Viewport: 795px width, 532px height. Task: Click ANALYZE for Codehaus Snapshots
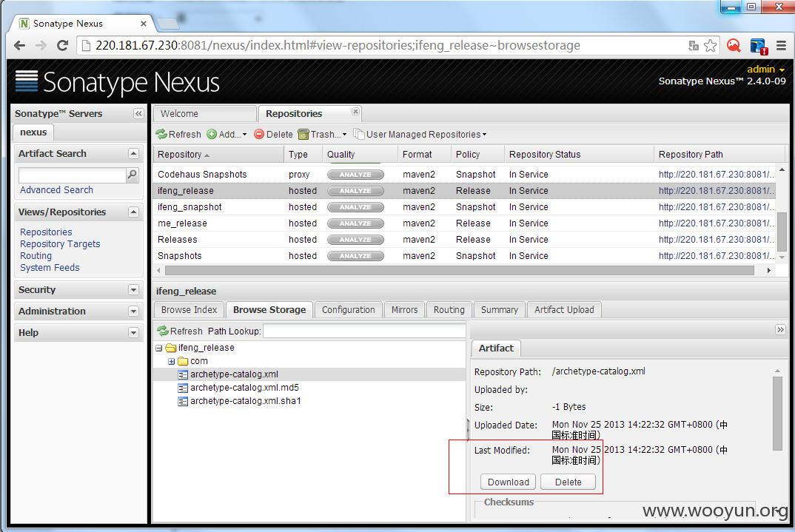click(x=355, y=175)
